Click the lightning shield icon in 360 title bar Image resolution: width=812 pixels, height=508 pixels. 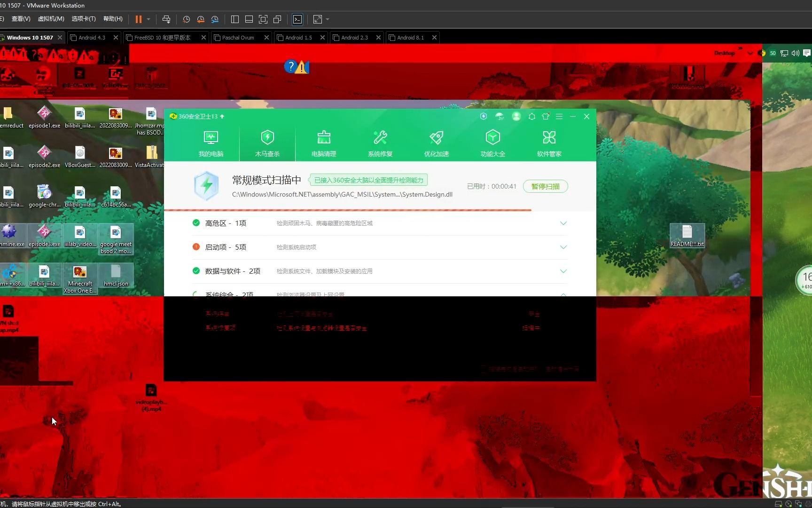tap(484, 116)
